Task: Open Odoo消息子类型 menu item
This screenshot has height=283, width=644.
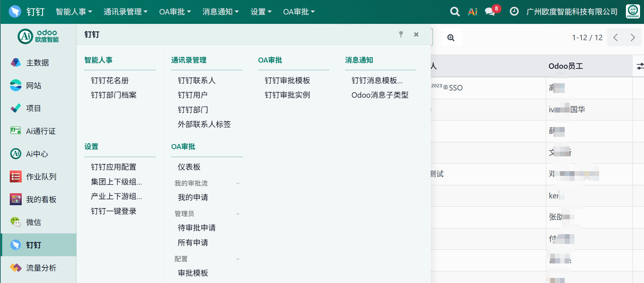Action: pyautogui.click(x=380, y=95)
